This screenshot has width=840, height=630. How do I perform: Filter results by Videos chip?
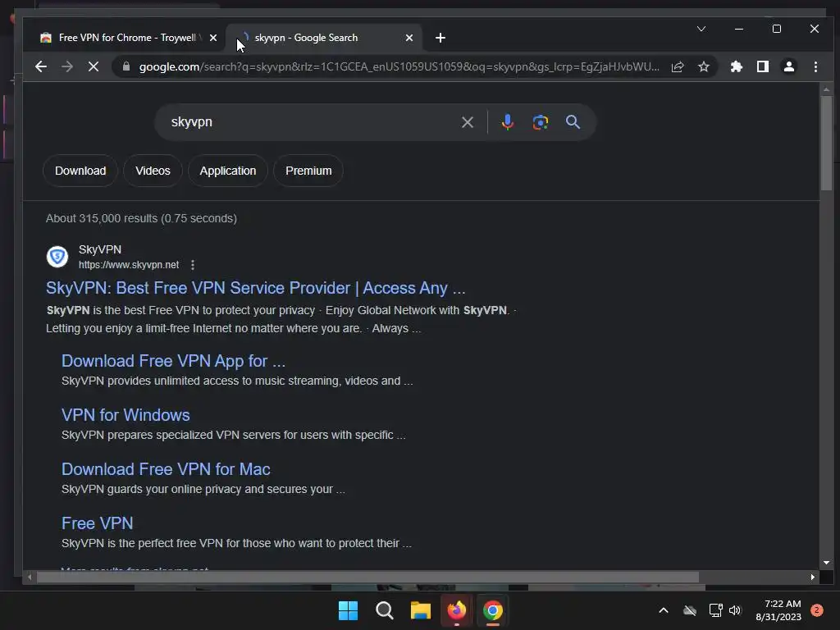(153, 171)
